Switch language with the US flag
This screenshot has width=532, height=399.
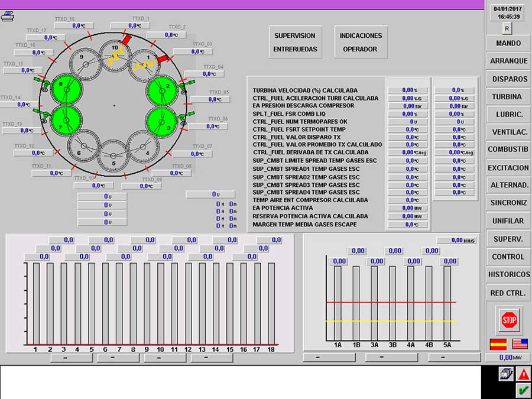pyautogui.click(x=520, y=344)
